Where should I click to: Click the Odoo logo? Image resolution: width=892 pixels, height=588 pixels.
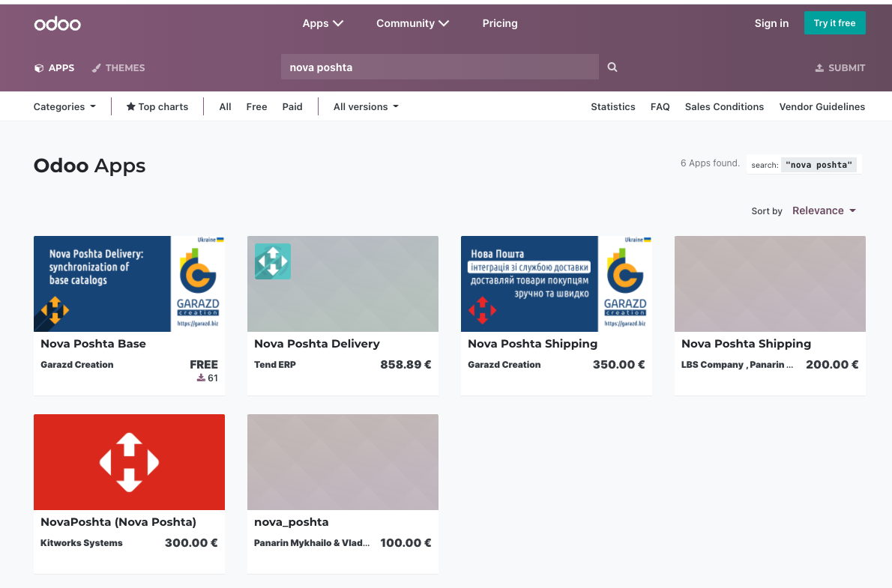pyautogui.click(x=58, y=23)
